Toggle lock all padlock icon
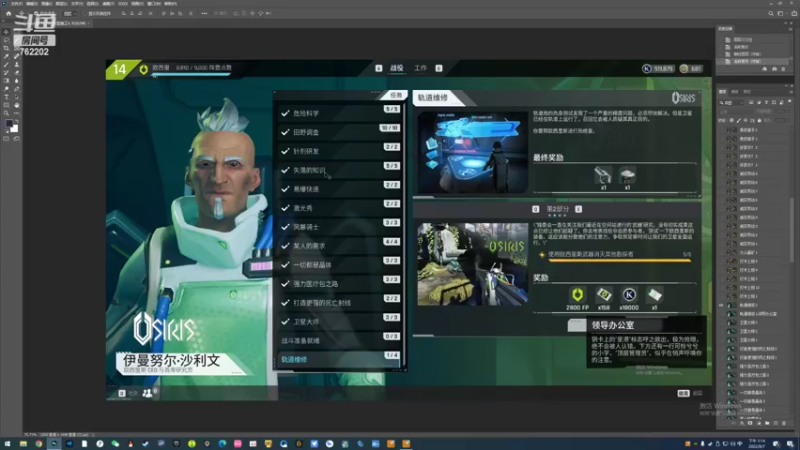This screenshot has height=450, width=800. pos(759,120)
